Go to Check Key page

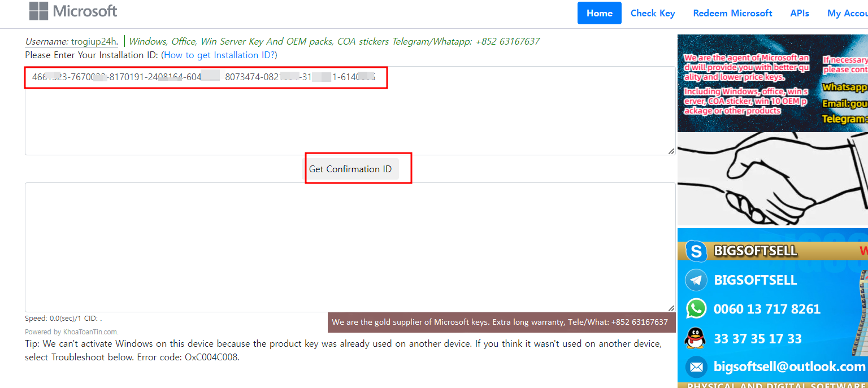(x=653, y=13)
